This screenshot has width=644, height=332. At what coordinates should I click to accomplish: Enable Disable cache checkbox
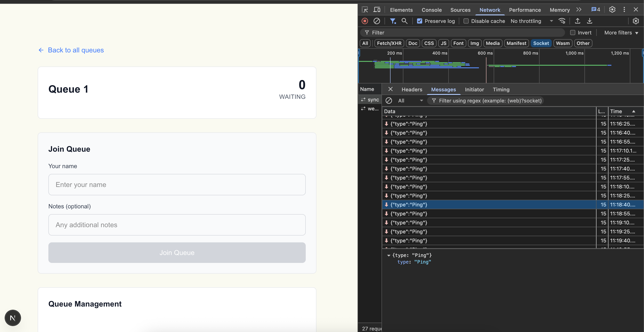[466, 21]
